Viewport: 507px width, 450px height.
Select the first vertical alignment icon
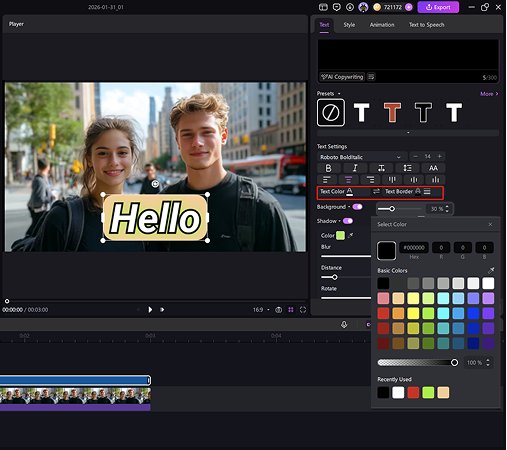[x=392, y=180]
